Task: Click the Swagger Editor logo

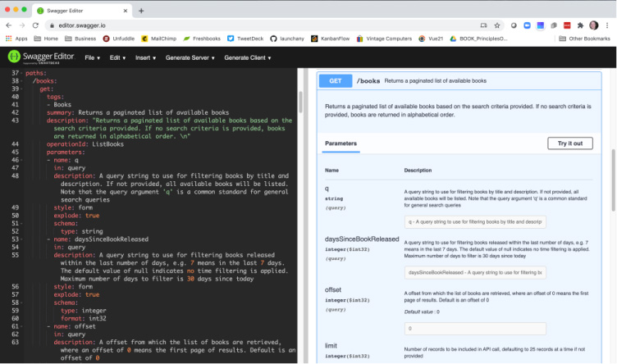Action: pos(39,57)
